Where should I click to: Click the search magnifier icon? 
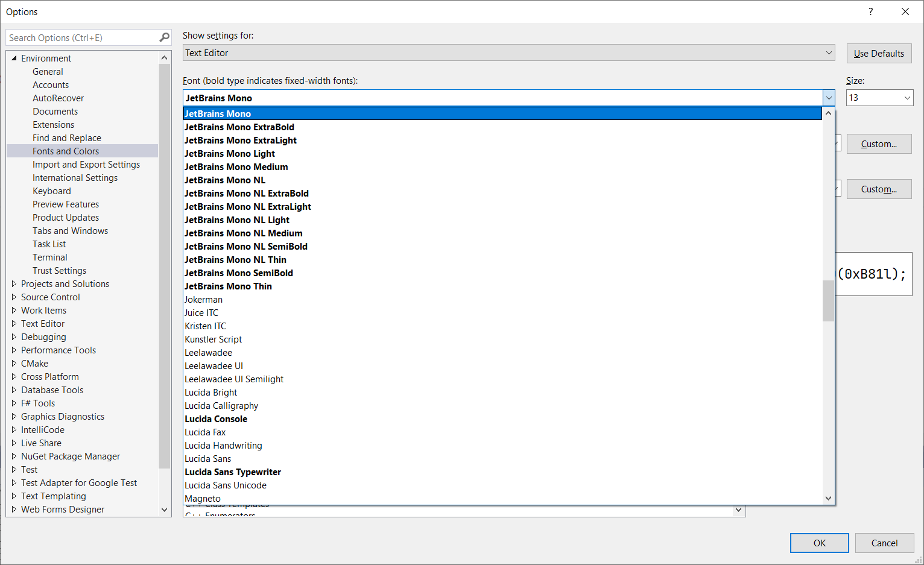click(x=164, y=37)
